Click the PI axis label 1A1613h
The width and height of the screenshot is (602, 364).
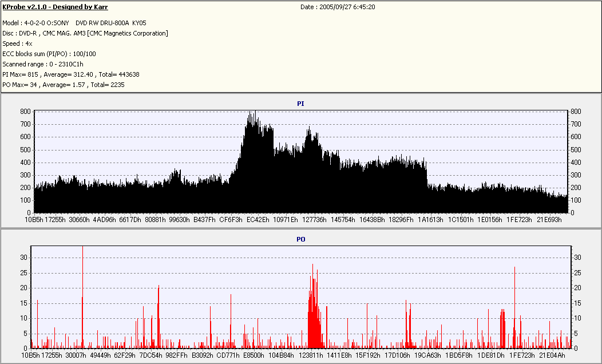click(x=430, y=220)
